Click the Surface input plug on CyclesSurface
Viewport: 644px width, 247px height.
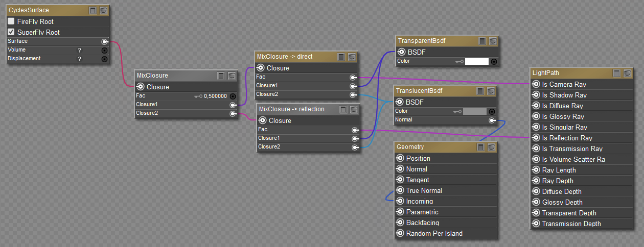[105, 41]
